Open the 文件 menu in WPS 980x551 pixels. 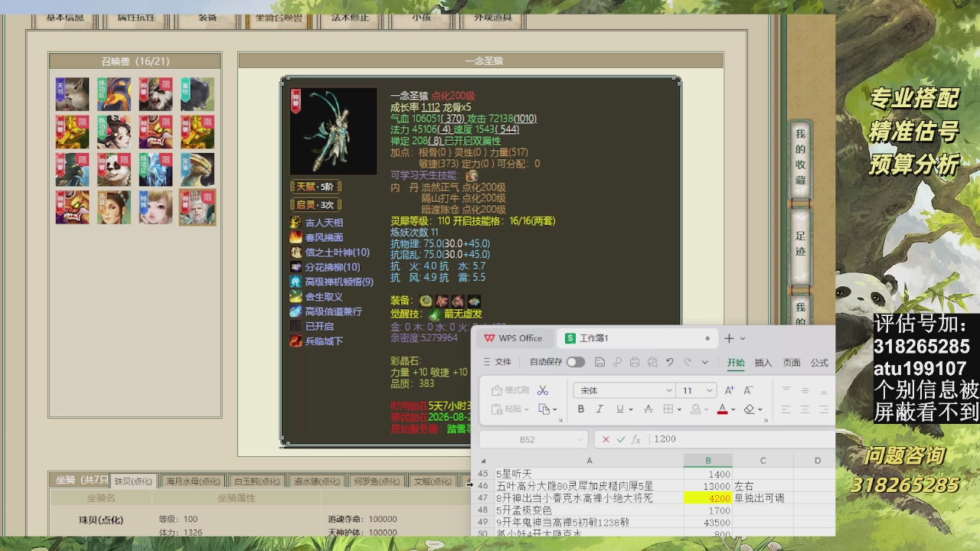[x=498, y=362]
